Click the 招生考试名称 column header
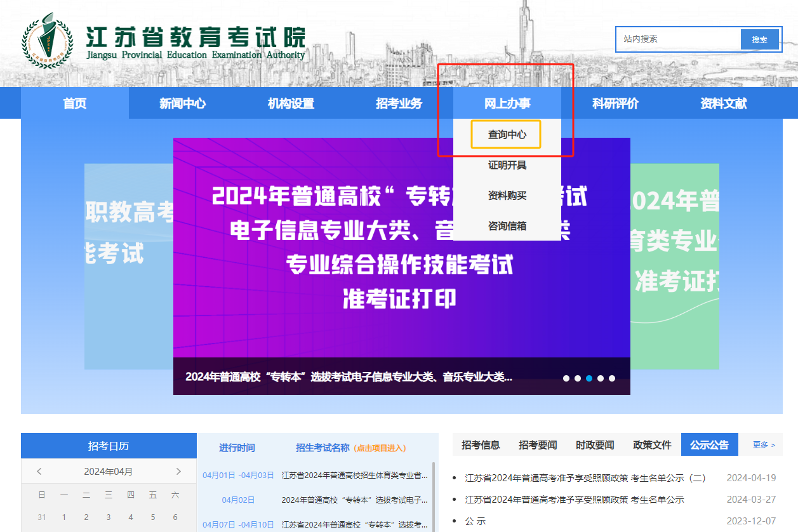The image size is (798, 532). coord(323,448)
